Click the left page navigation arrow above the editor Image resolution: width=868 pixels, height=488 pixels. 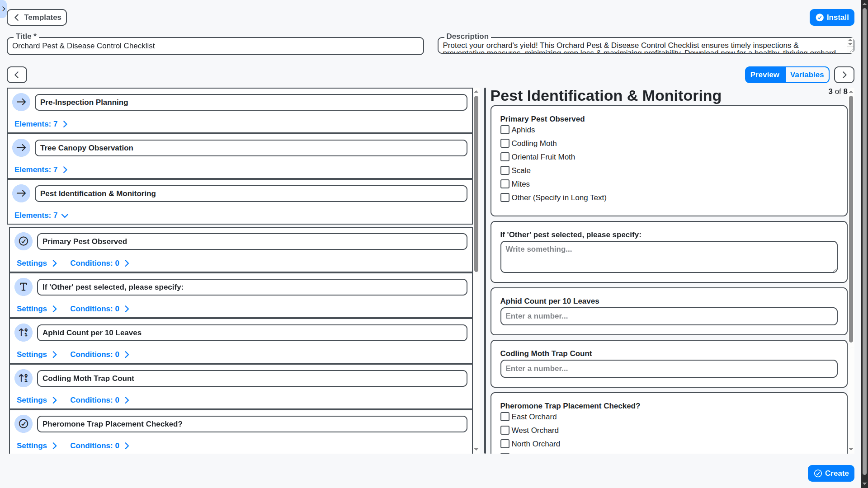(x=16, y=75)
